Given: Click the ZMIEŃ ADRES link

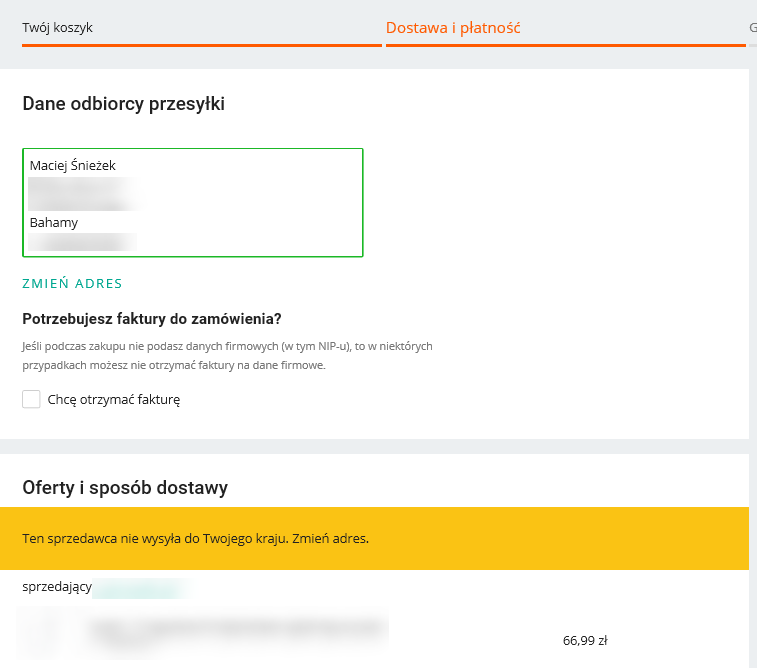Looking at the screenshot, I should pos(72,283).
